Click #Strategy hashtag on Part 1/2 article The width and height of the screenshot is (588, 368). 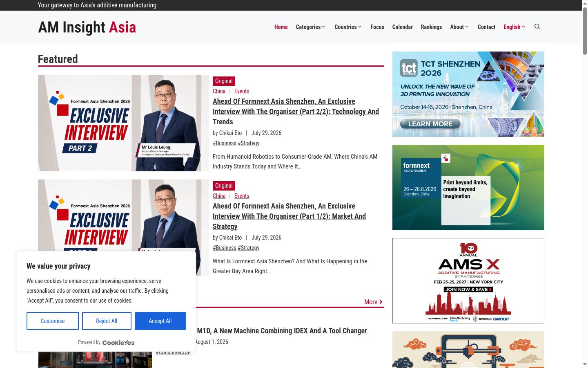coord(249,248)
